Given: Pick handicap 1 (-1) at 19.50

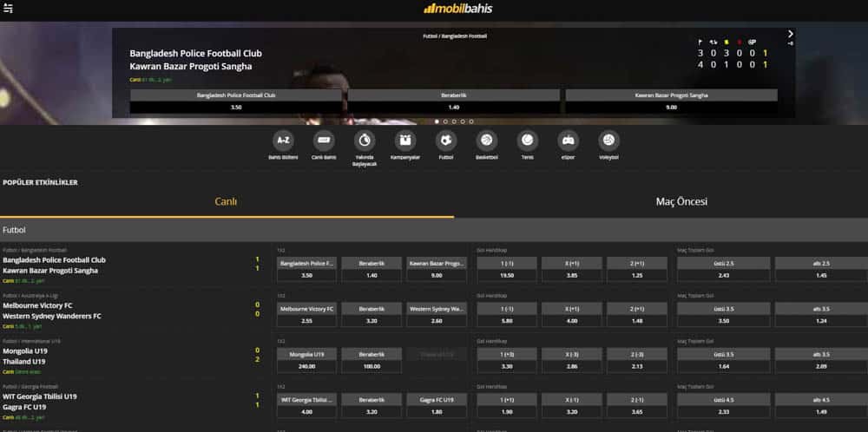Looking at the screenshot, I should pos(507,270).
